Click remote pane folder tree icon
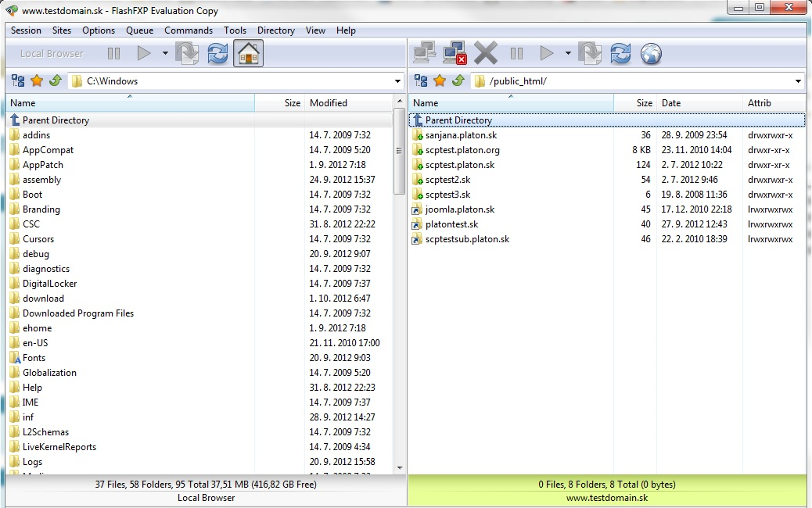 click(421, 80)
